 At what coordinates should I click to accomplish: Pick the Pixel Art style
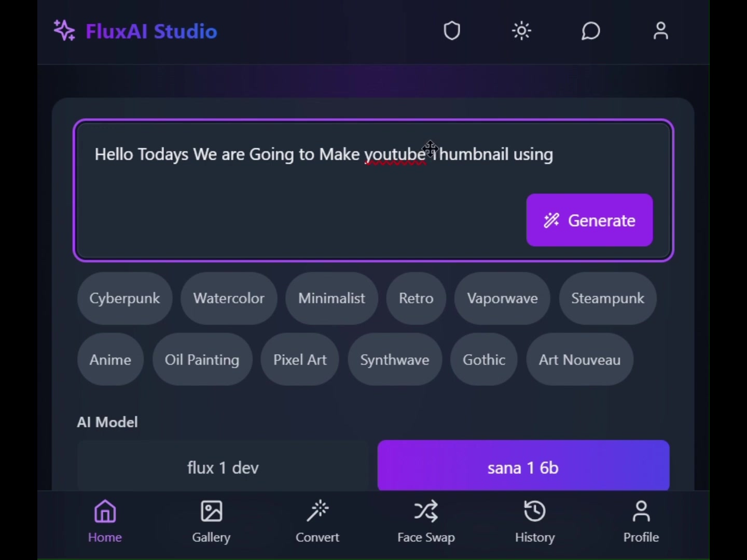300,360
